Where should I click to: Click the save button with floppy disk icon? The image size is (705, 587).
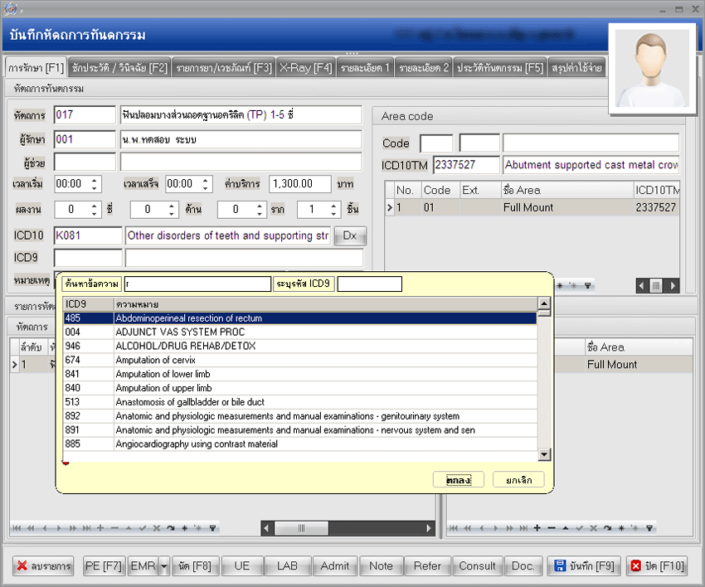[586, 566]
